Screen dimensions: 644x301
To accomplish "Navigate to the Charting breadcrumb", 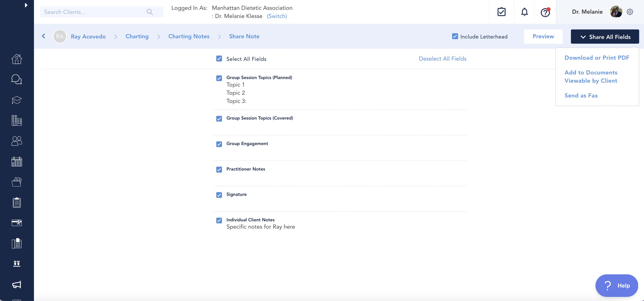I will tap(137, 36).
